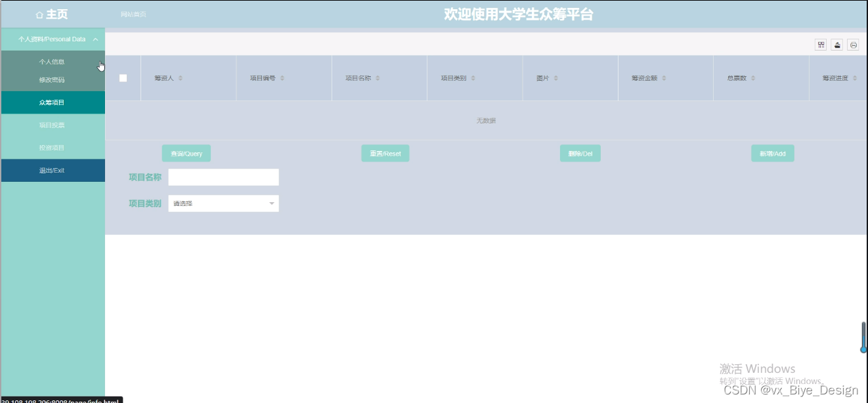Open the 项目类别 请选择 dropdown
This screenshot has height=403, width=868.
pos(223,203)
